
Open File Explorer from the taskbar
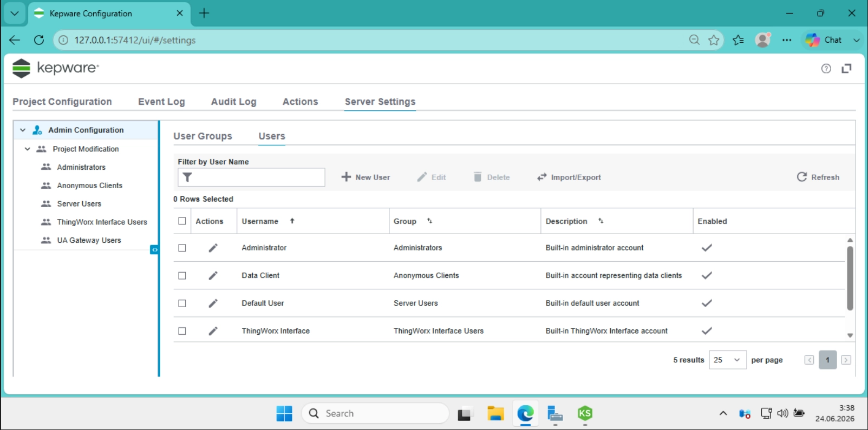[495, 414]
